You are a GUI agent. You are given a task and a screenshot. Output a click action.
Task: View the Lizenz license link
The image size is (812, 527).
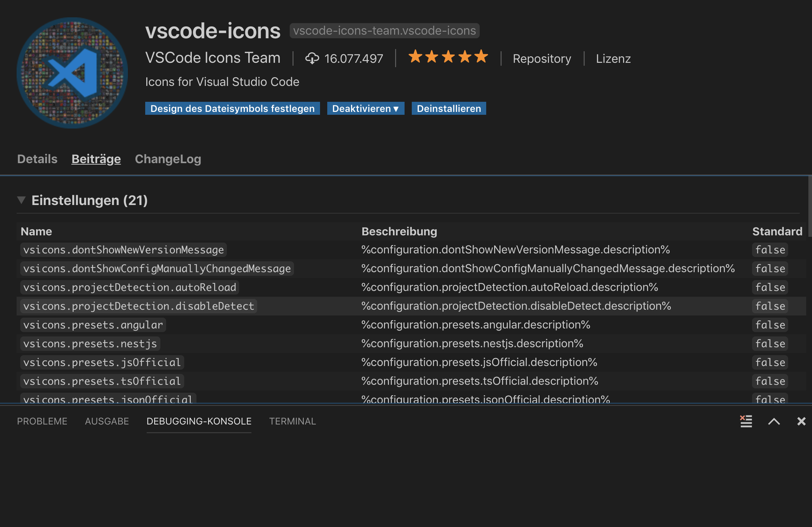pos(613,58)
